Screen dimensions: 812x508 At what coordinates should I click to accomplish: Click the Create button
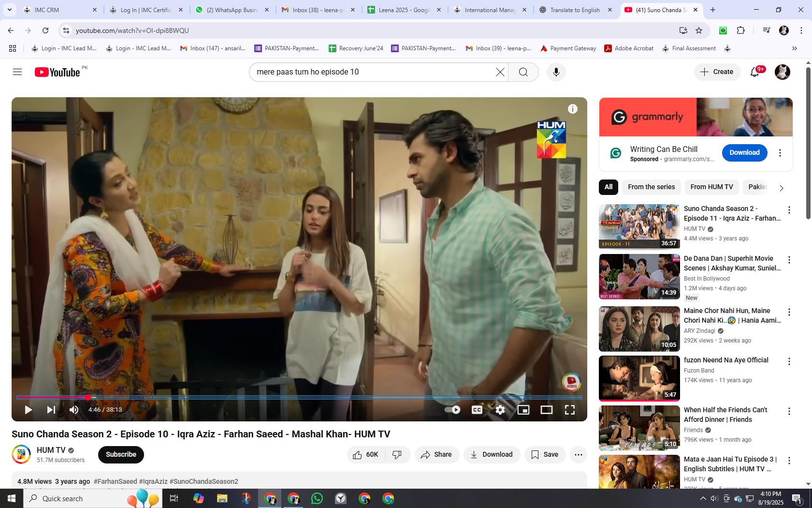717,72
